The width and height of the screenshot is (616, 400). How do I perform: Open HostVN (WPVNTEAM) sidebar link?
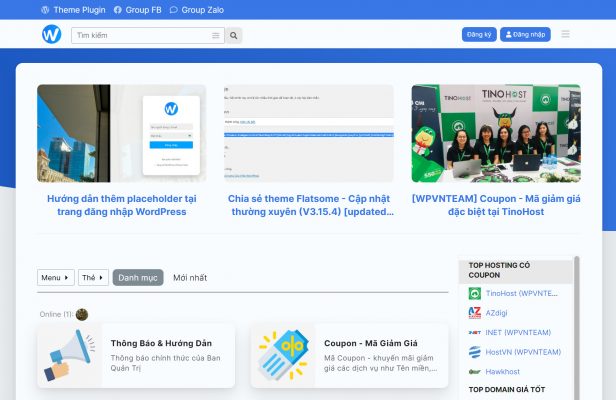point(523,352)
